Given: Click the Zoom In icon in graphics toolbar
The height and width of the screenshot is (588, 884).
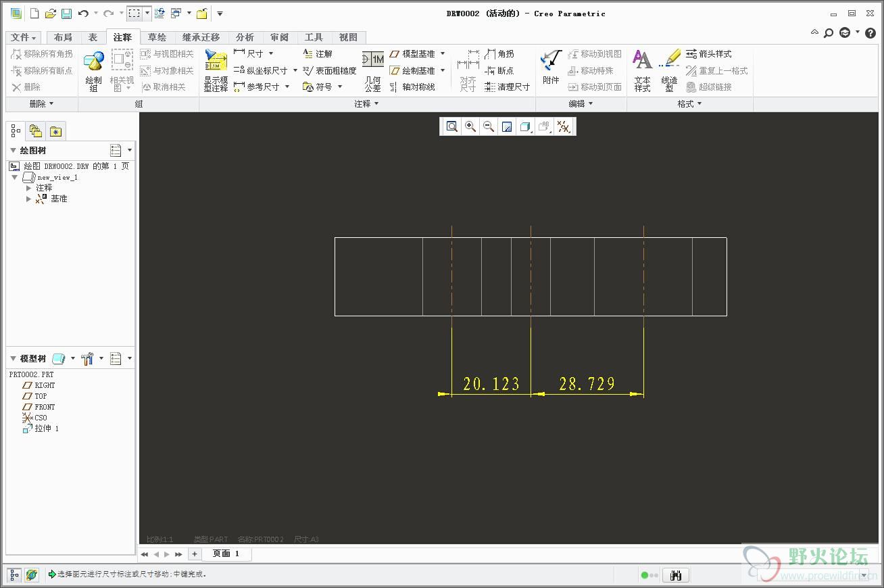Looking at the screenshot, I should coord(470,126).
